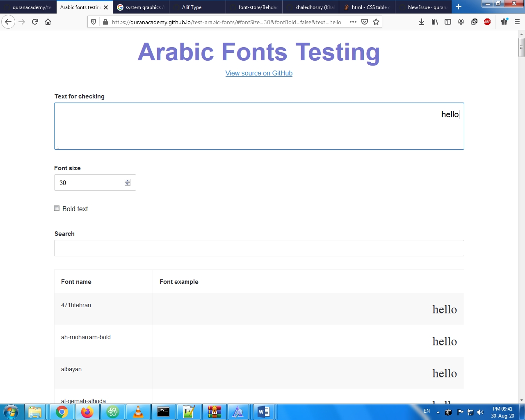Enable the Bold text checkbox
This screenshot has width=525, height=420.
pos(57,208)
